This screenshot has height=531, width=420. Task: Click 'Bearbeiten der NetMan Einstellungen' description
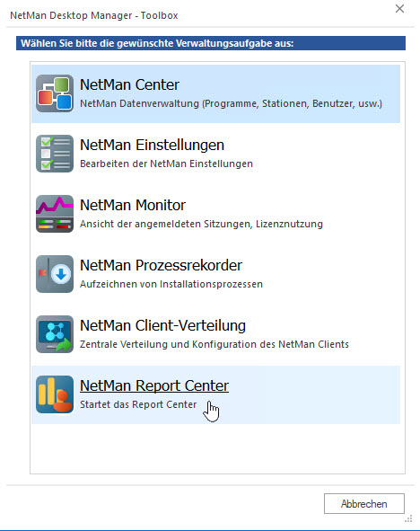coord(166,164)
